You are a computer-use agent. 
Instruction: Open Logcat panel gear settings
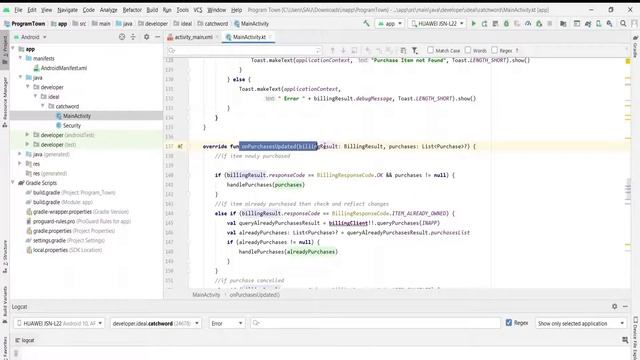pos(615,306)
